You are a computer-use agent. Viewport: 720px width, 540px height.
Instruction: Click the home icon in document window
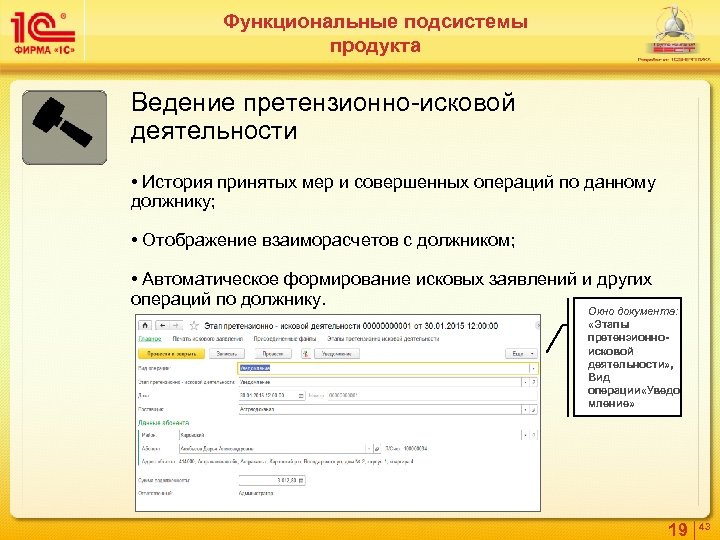pyautogui.click(x=145, y=325)
